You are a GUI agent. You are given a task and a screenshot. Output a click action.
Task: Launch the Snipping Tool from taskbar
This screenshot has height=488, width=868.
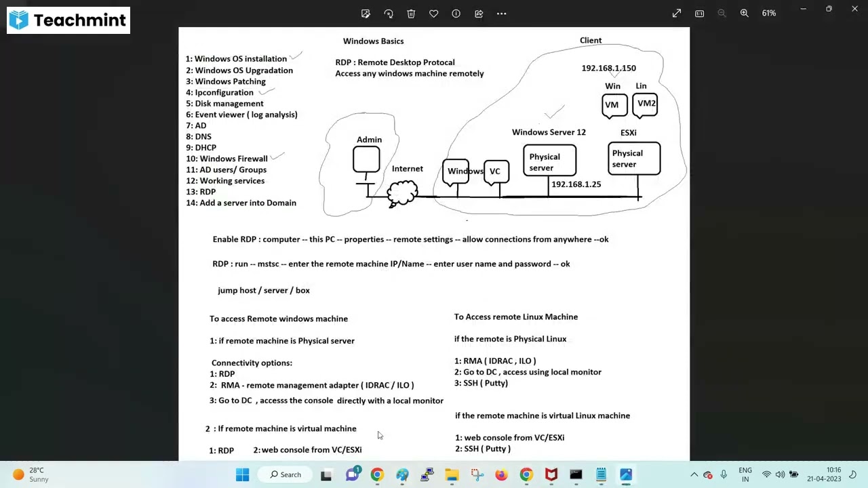pyautogui.click(x=477, y=474)
